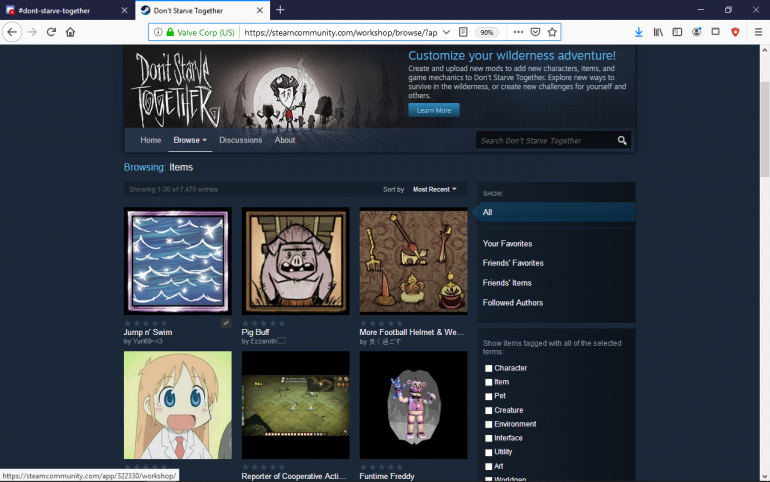Open the Discussions tab
This screenshot has height=482, width=770.
pos(241,140)
